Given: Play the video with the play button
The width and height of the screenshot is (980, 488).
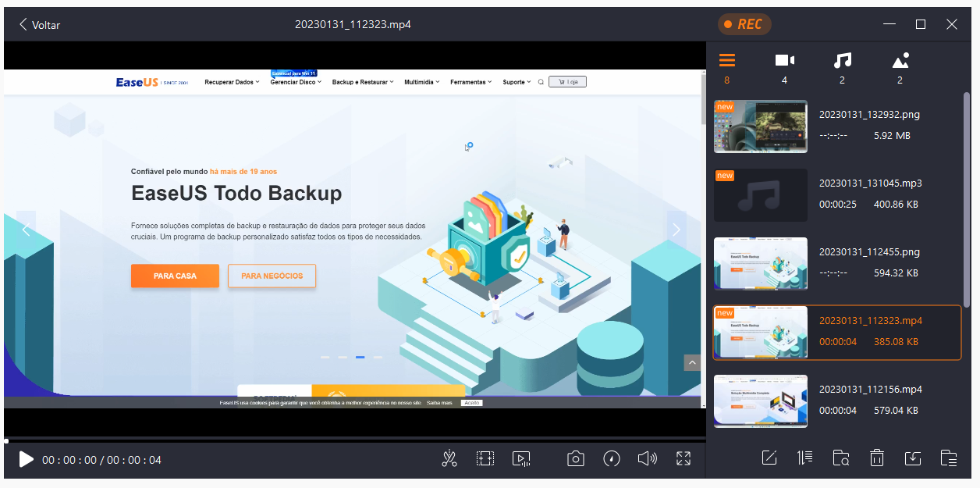Looking at the screenshot, I should pyautogui.click(x=26, y=459).
